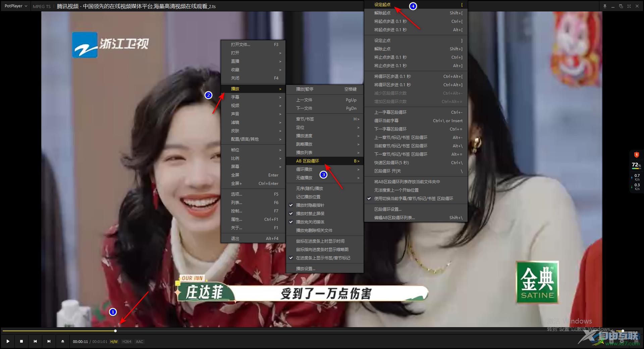Click the restore/maximize window icon
The height and width of the screenshot is (349, 644).
click(x=621, y=6)
